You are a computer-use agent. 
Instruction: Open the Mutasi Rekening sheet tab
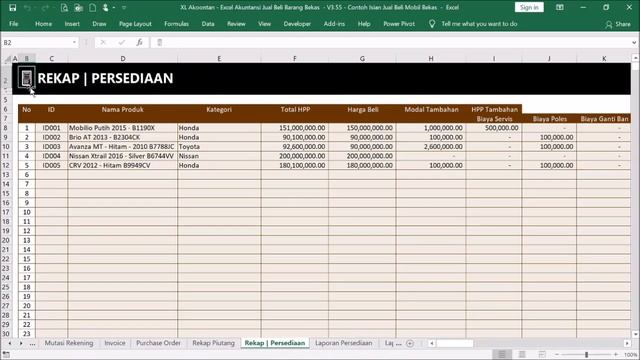69,343
